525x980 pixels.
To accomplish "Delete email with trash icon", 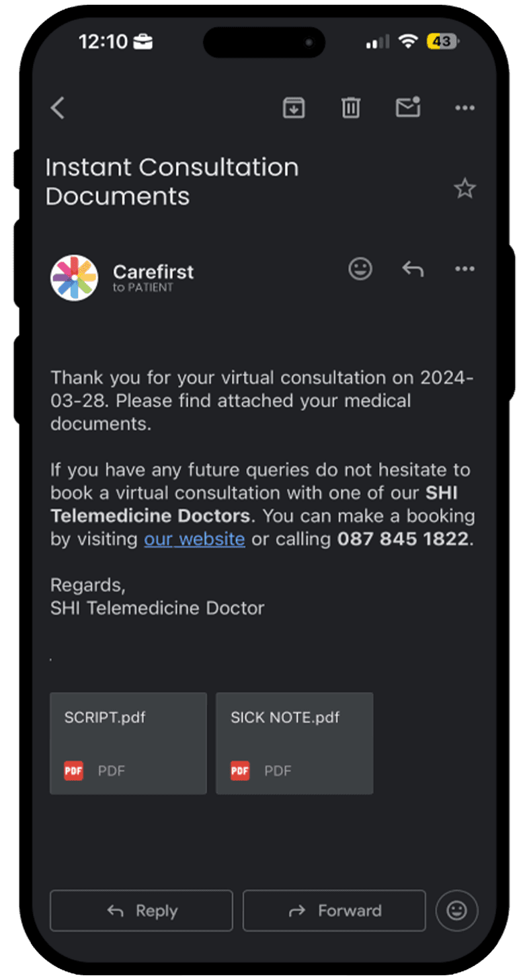I will [x=351, y=108].
